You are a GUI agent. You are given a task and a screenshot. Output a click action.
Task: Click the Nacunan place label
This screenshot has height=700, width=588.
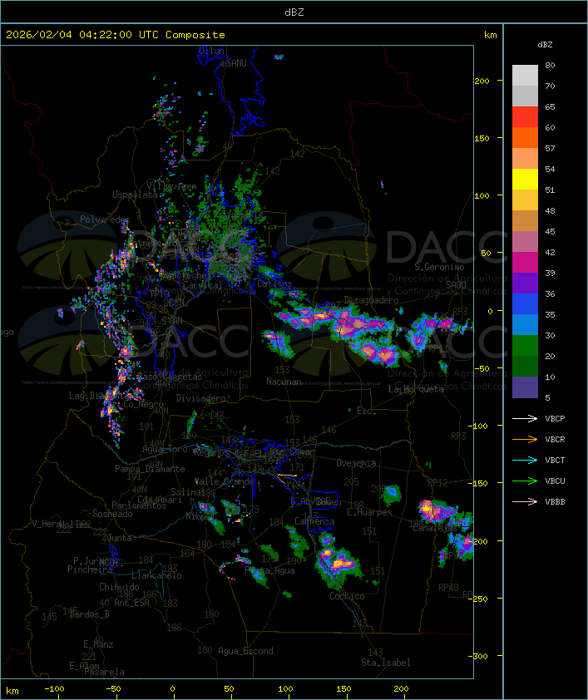284,382
